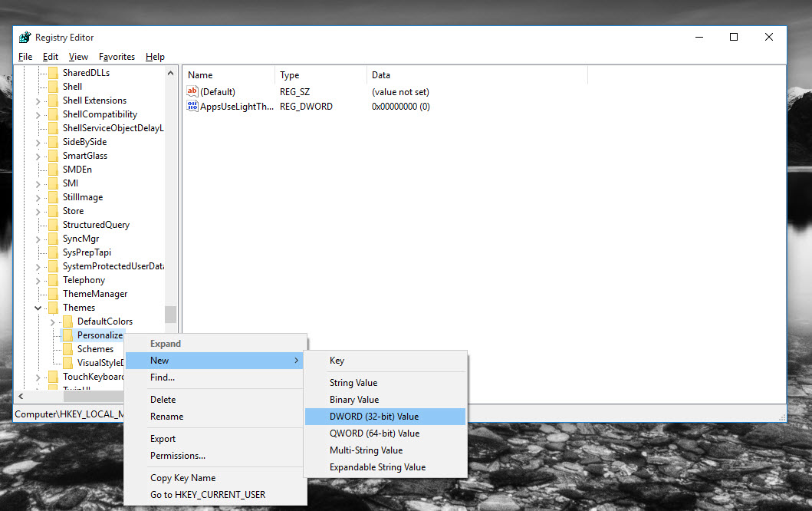Viewport: 812px width, 511px height.
Task: Open the View menu
Action: pyautogui.click(x=78, y=57)
